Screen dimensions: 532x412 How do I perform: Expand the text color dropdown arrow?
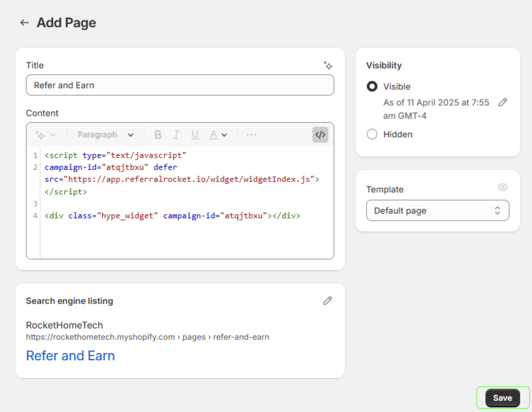click(224, 135)
